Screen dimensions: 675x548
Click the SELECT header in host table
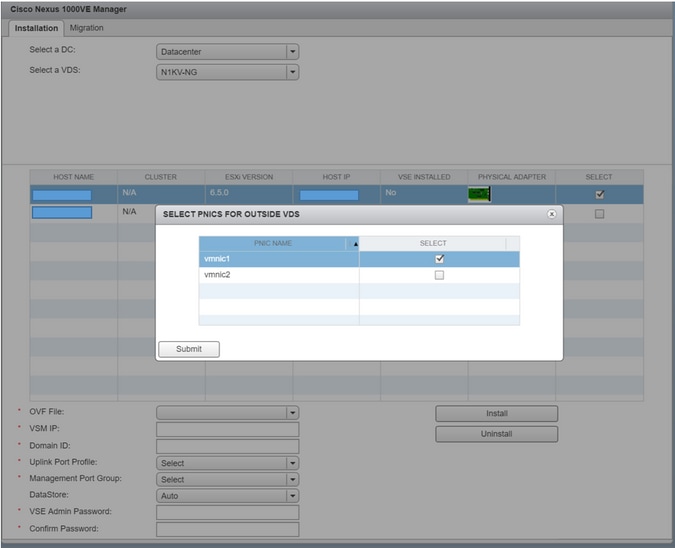[599, 177]
